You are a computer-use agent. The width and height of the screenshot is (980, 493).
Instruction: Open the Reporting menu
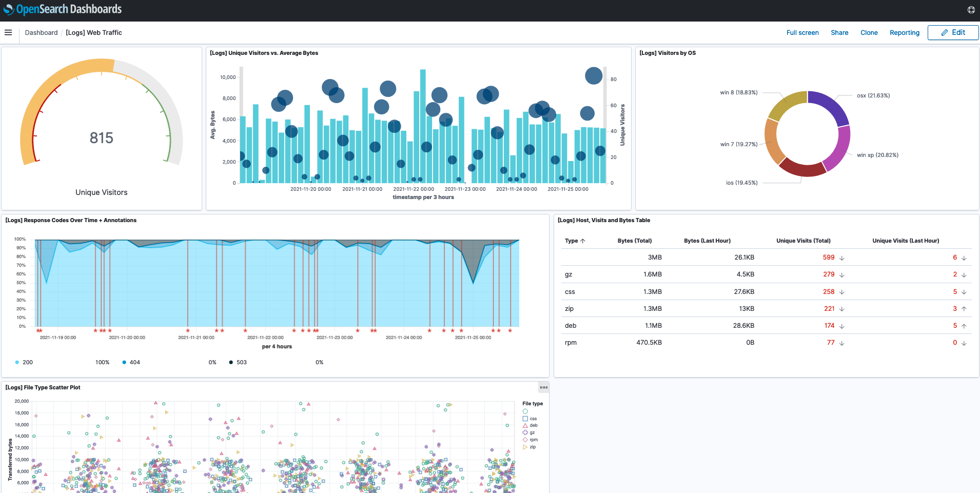click(x=905, y=32)
